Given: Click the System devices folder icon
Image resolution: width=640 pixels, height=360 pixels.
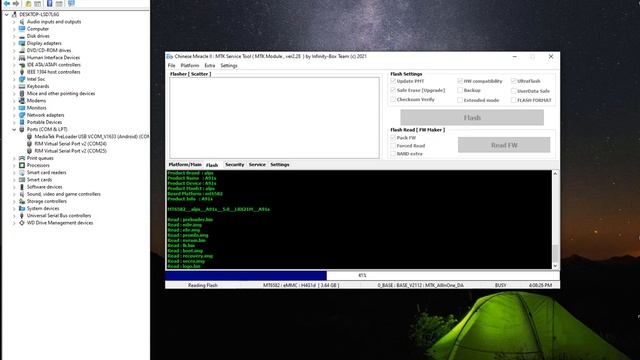Looking at the screenshot, I should pos(22,208).
